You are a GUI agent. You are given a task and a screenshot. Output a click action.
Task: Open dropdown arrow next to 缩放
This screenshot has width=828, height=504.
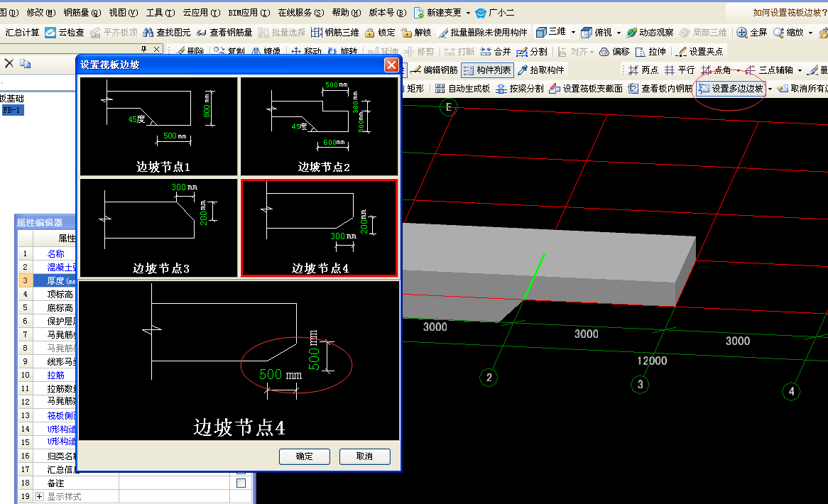pyautogui.click(x=810, y=33)
